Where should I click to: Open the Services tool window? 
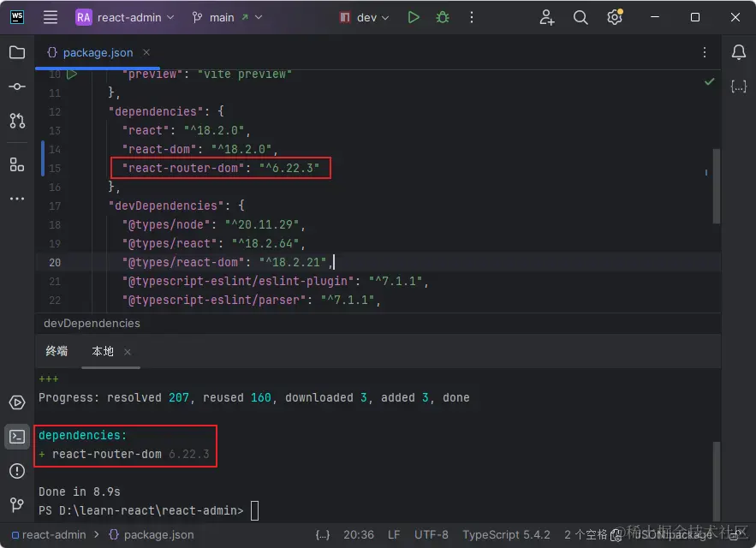coord(17,402)
